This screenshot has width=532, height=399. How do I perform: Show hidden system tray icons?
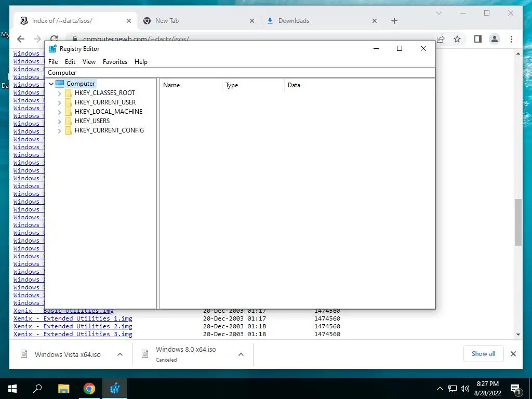pos(440,389)
